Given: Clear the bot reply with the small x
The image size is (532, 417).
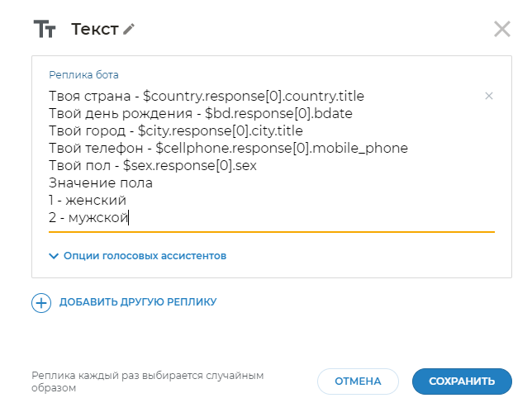Looking at the screenshot, I should (488, 96).
